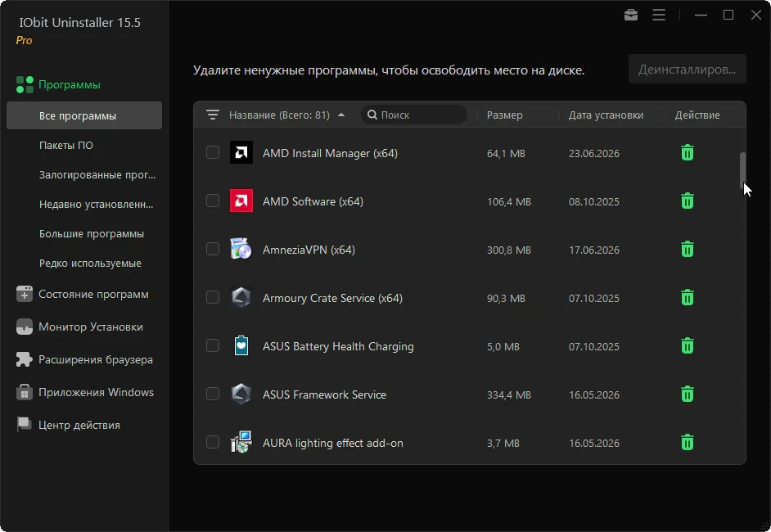
Task: Uninstall AmneziaVPN via its trash icon
Action: pyautogui.click(x=687, y=250)
